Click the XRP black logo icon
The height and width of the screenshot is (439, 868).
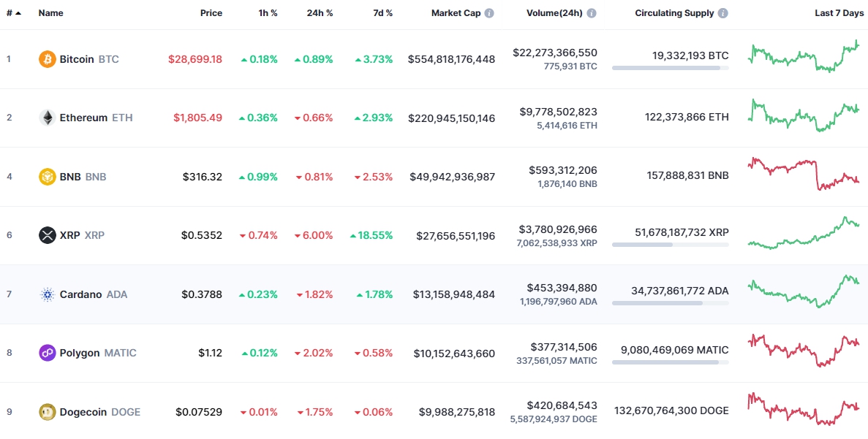pos(47,235)
